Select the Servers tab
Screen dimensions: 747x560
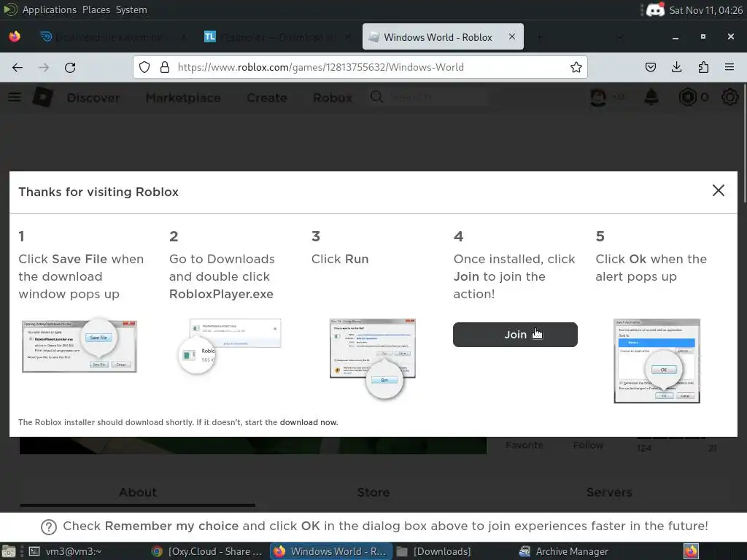point(609,492)
